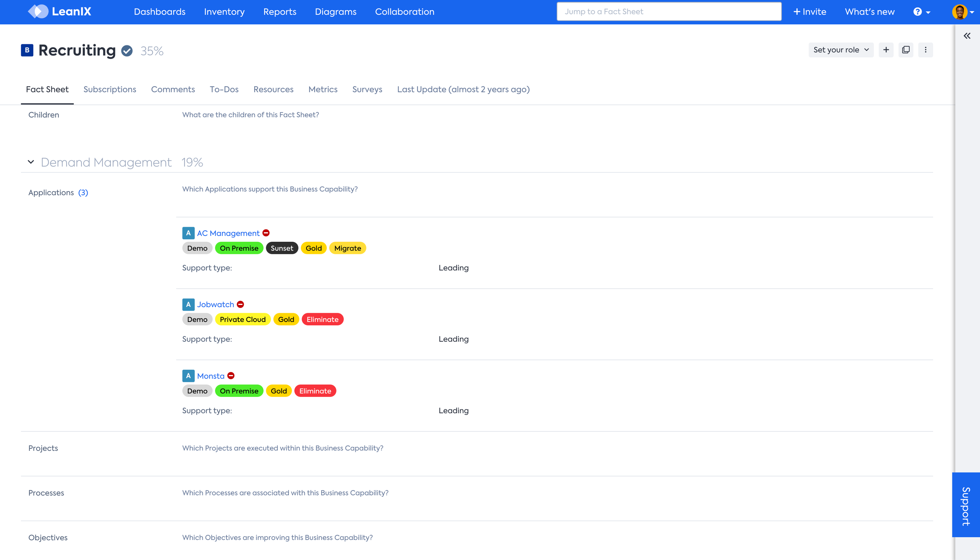
Task: Click the plus add button near role
Action: 886,50
